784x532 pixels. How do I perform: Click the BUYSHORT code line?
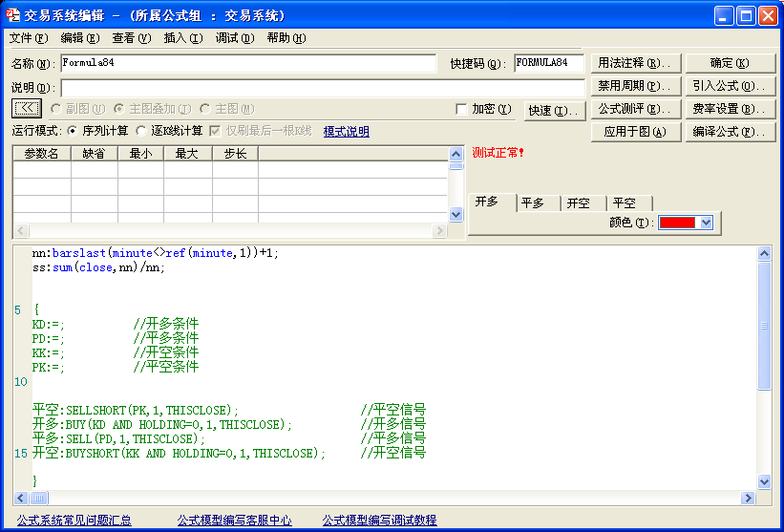pyautogui.click(x=229, y=453)
